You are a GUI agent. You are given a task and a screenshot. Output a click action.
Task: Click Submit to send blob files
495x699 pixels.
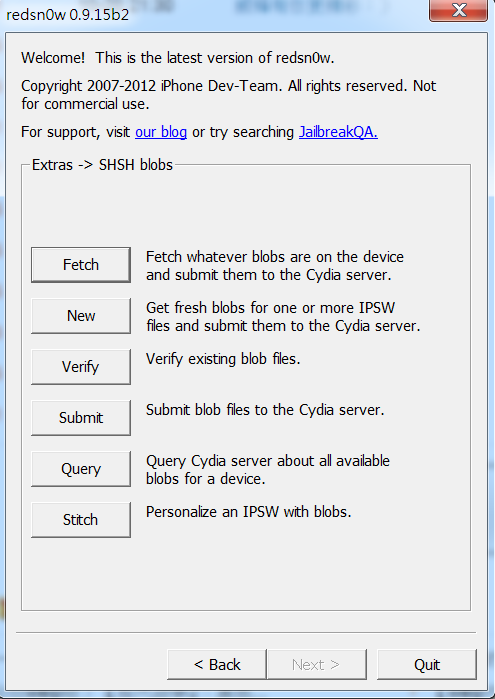[x=81, y=418]
